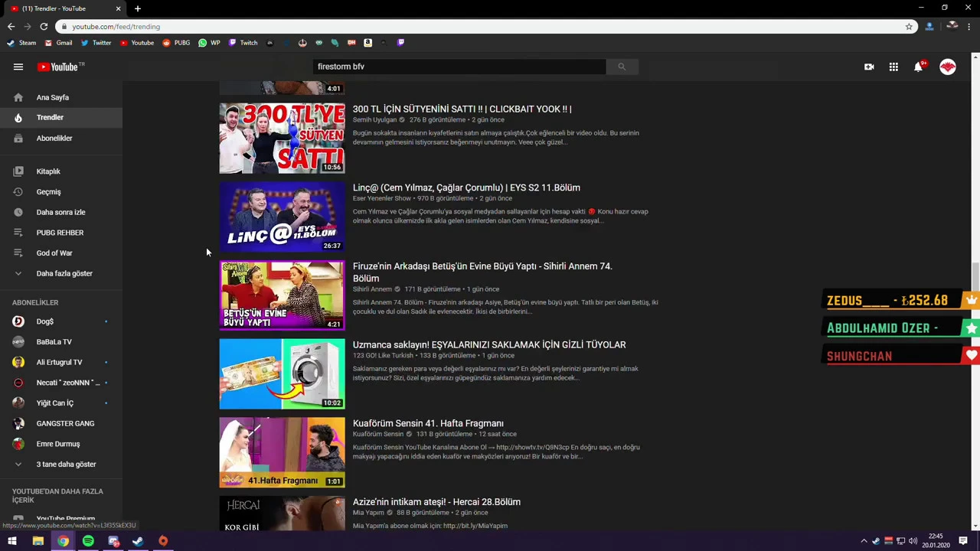Open File Explorer from the taskbar

click(x=38, y=541)
